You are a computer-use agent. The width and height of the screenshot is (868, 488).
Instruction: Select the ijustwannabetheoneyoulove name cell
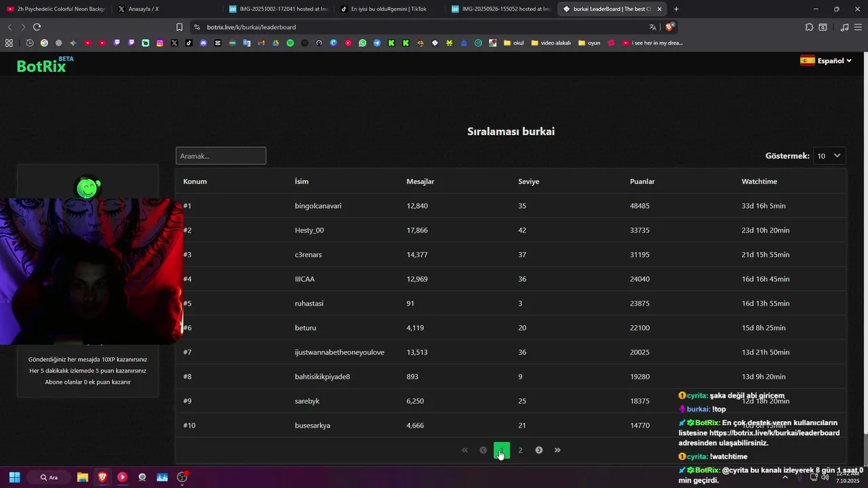click(x=340, y=352)
